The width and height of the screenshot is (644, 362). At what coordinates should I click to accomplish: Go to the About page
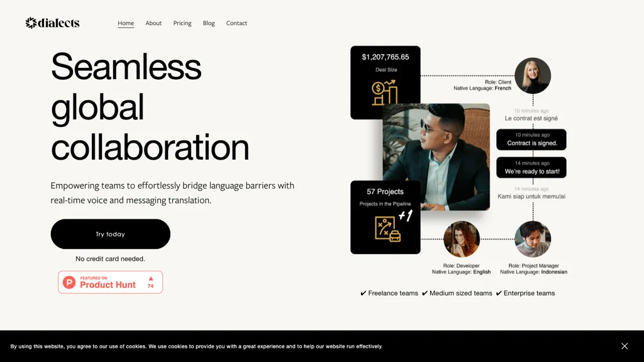pos(153,23)
